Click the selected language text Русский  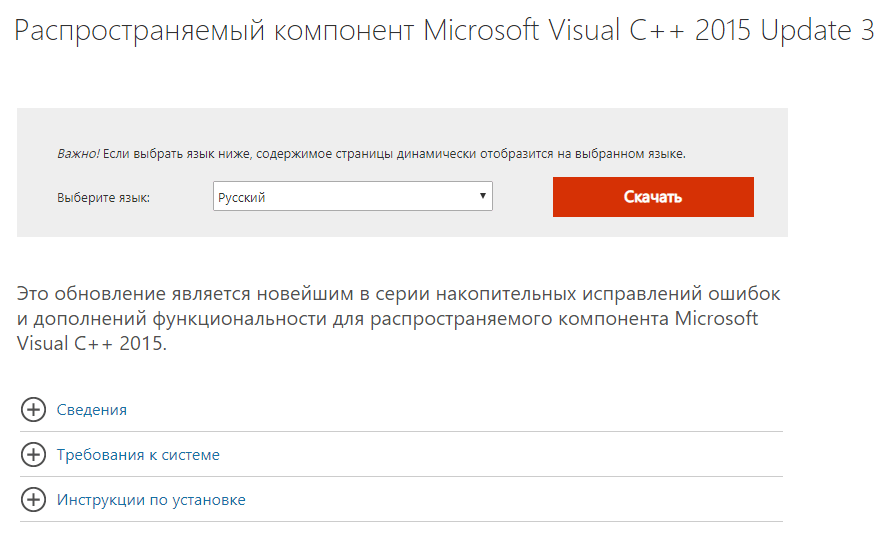(x=242, y=198)
